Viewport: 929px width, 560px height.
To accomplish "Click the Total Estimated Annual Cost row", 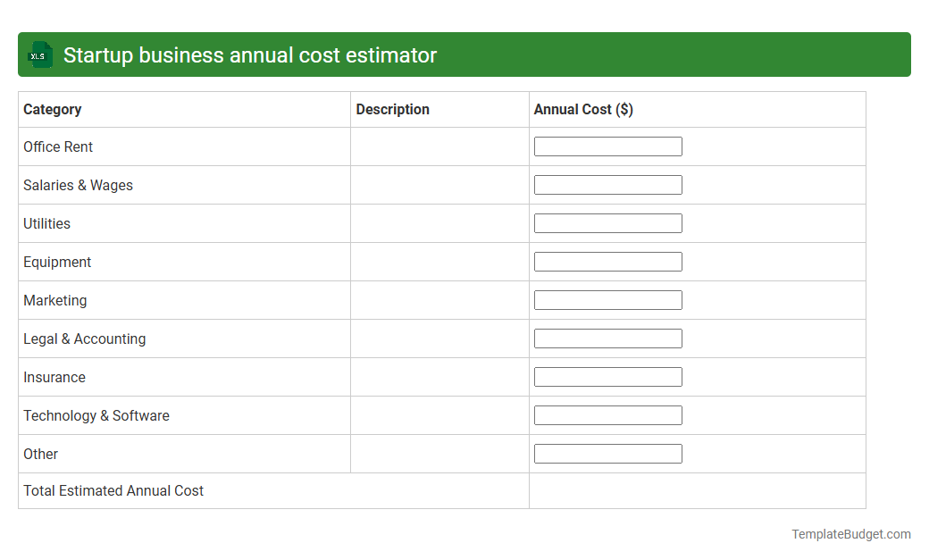I will [113, 490].
